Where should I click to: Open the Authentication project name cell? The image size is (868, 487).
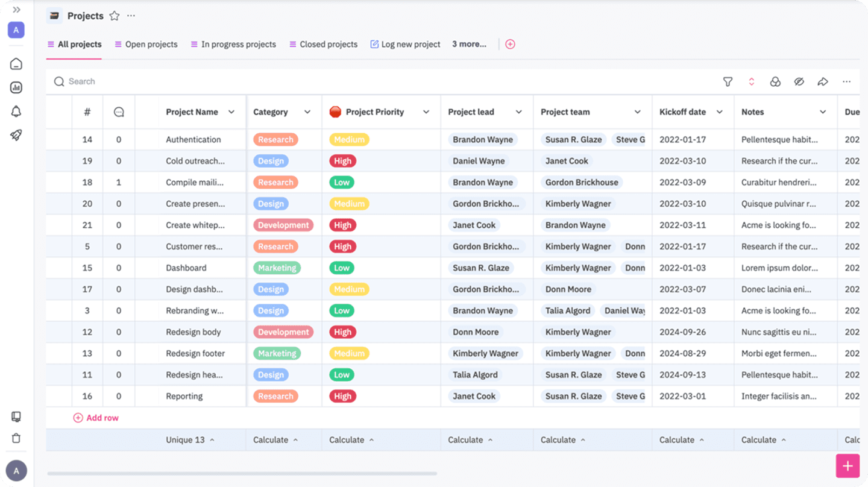coord(193,140)
